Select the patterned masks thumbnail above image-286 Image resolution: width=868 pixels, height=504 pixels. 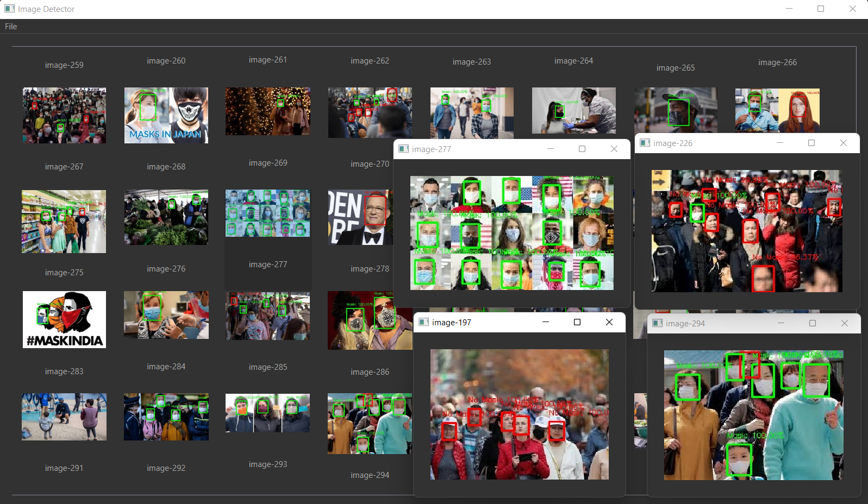pyautogui.click(x=370, y=320)
